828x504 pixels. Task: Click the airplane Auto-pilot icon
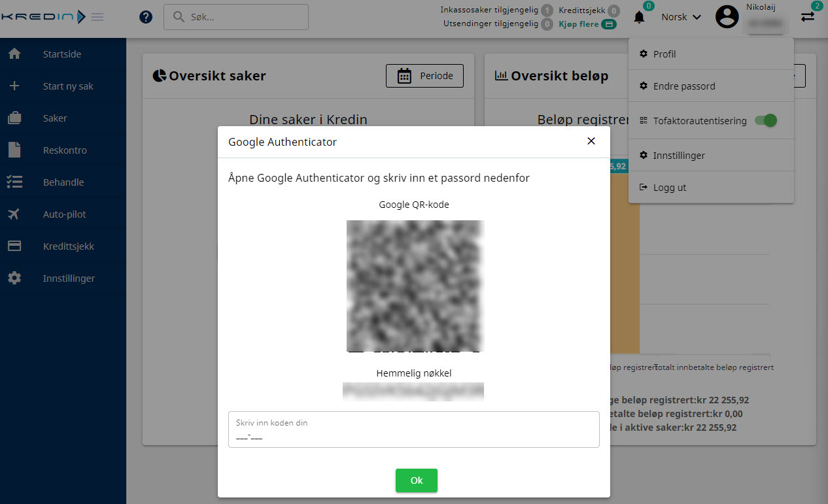click(14, 214)
